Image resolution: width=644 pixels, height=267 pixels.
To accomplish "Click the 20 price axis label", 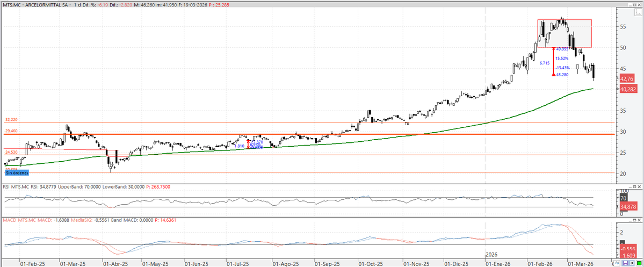I will point(623,174).
